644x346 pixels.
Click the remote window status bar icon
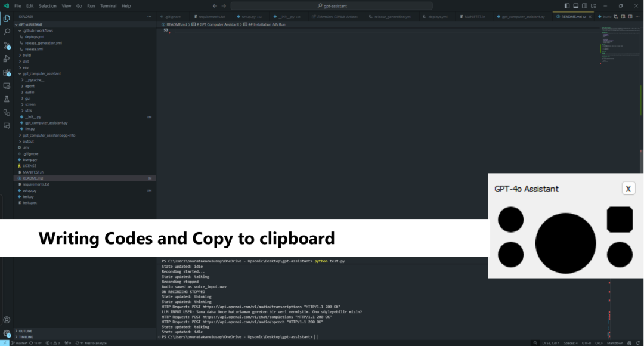[x=5, y=343]
